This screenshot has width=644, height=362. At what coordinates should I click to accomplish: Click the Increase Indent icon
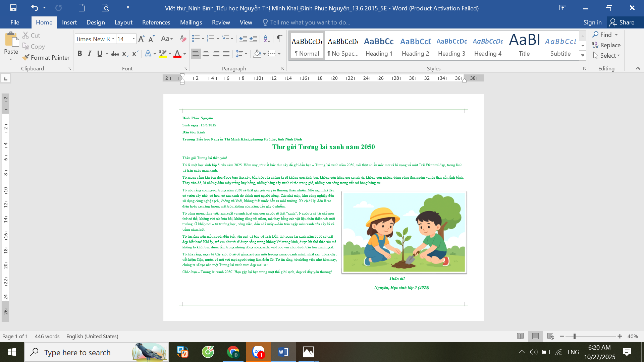(x=253, y=39)
